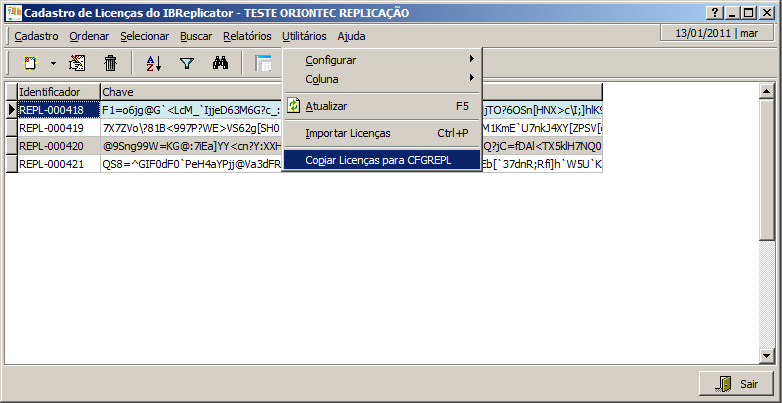Select the REPL-000418 row identifier

59,110
